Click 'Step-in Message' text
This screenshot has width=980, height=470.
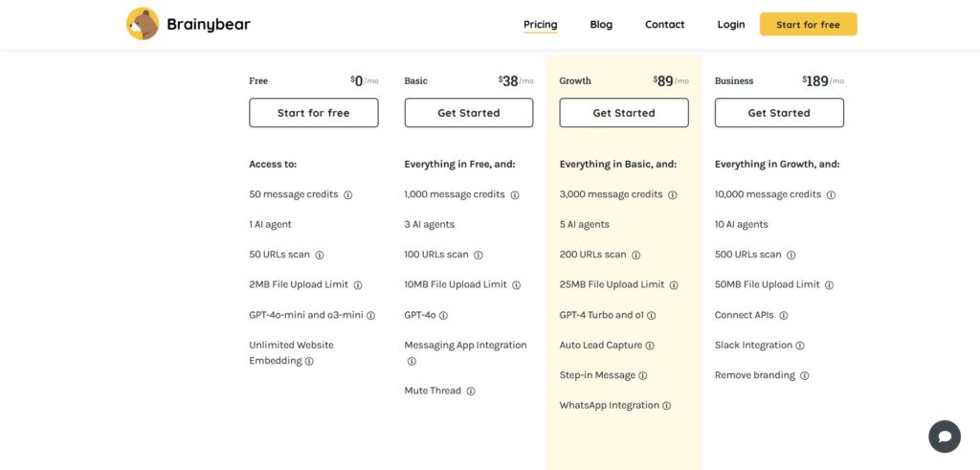[597, 375]
